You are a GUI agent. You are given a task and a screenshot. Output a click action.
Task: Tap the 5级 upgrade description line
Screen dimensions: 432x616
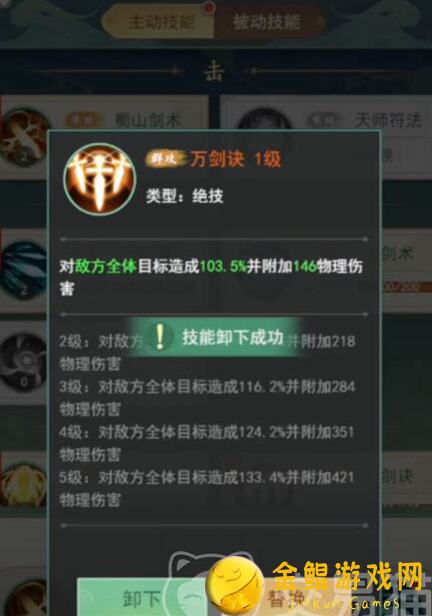[x=207, y=489]
